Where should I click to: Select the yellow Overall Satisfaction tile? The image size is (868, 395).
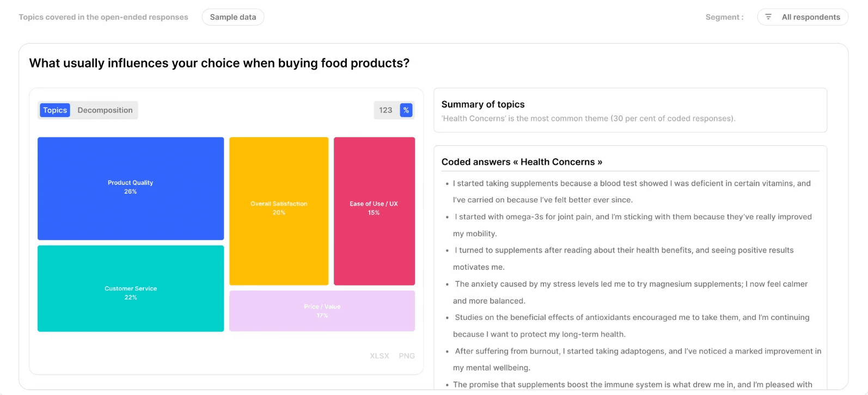[279, 211]
